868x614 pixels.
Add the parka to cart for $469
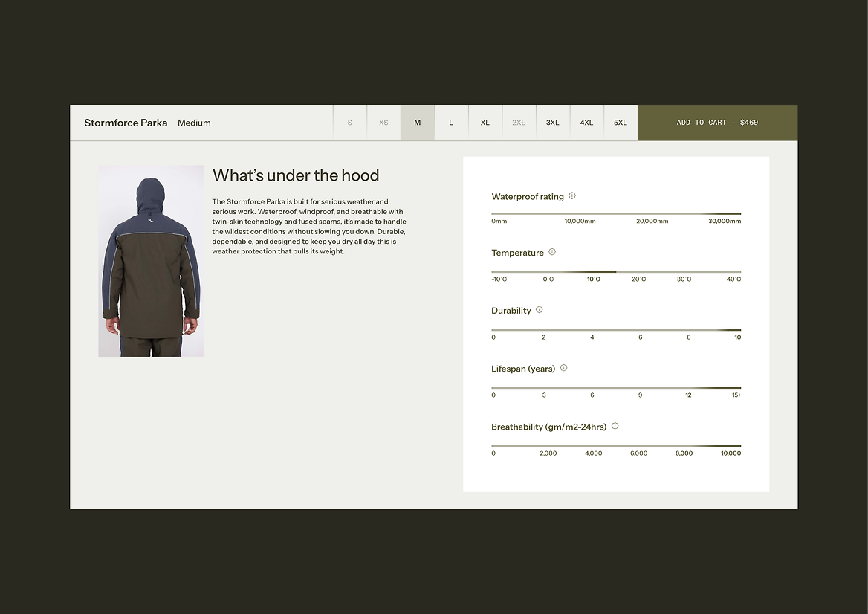tap(717, 123)
